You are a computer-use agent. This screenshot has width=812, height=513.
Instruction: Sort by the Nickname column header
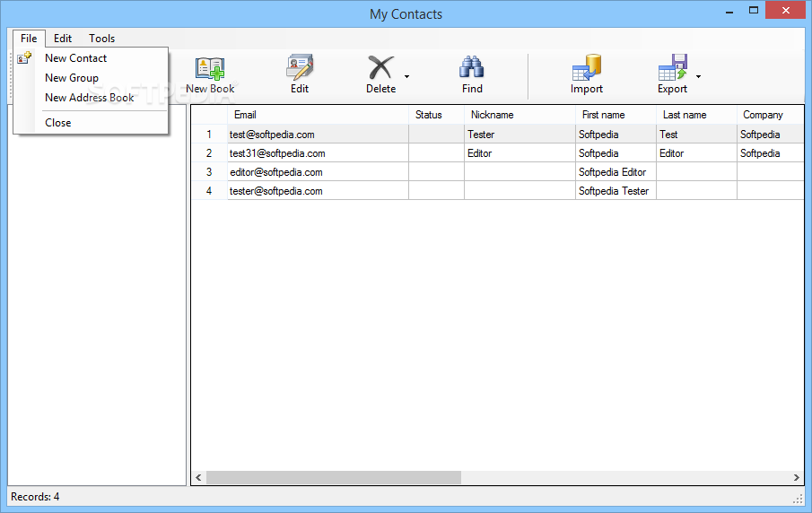click(x=520, y=115)
